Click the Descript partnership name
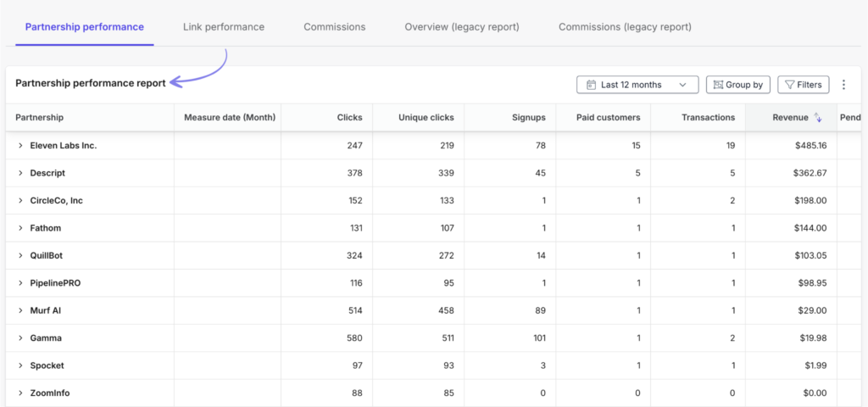The image size is (868, 407). pyautogui.click(x=47, y=173)
